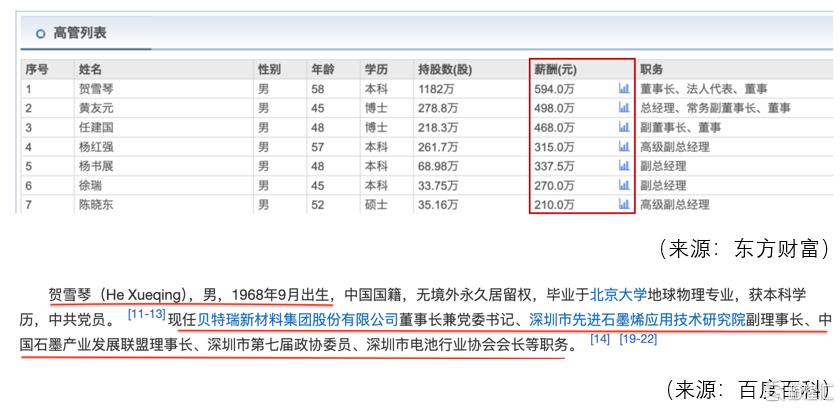Select the 高管列表 section heading
The image size is (840, 408).
(x=80, y=33)
